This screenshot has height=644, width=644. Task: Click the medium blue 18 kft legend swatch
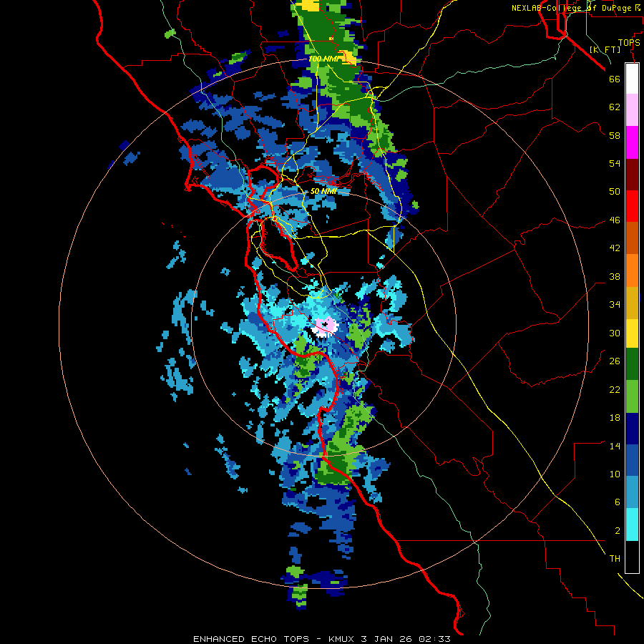coord(632,460)
